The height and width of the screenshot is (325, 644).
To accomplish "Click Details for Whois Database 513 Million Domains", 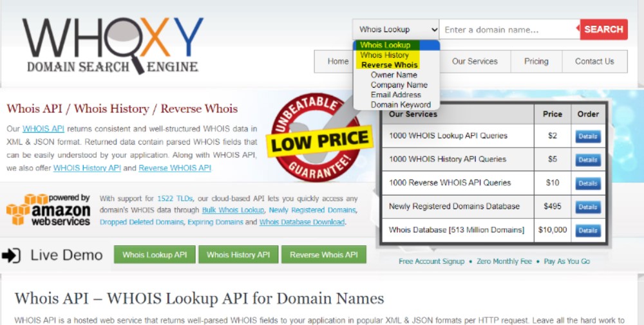I will click(x=588, y=230).
